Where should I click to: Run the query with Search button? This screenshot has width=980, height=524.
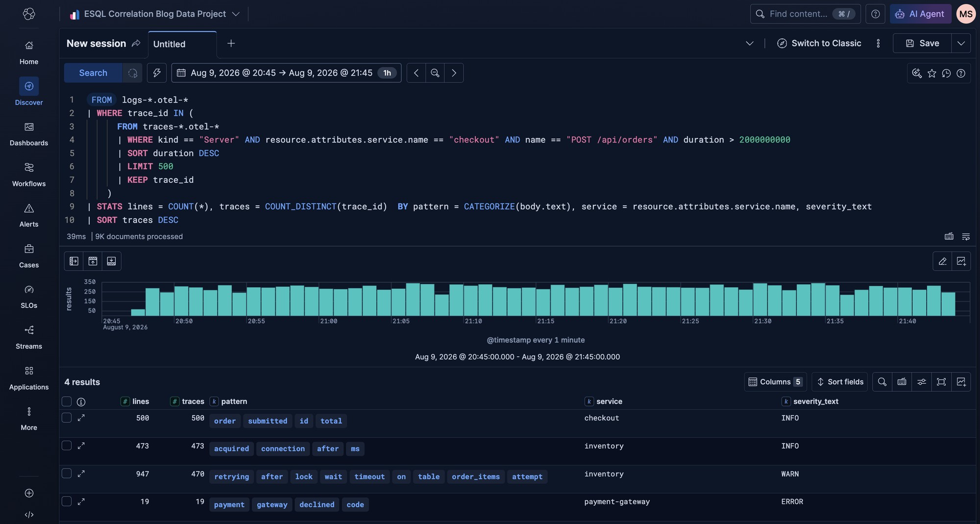(93, 73)
